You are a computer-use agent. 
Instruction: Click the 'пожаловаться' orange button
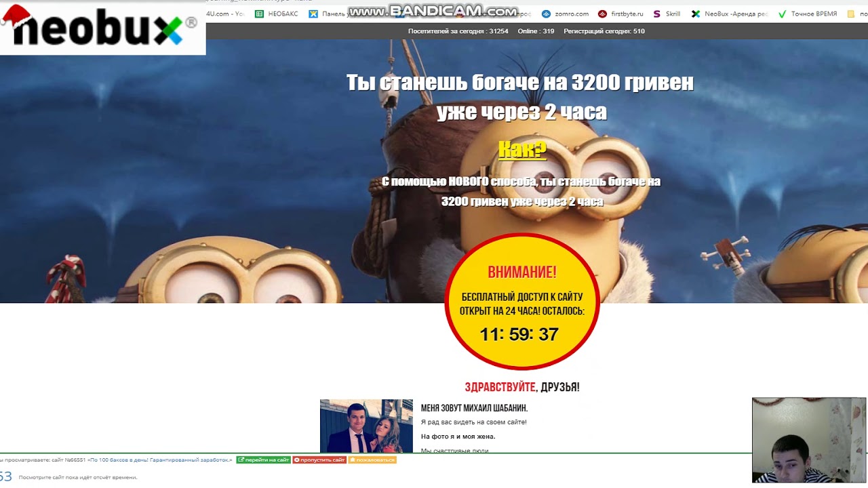click(372, 460)
